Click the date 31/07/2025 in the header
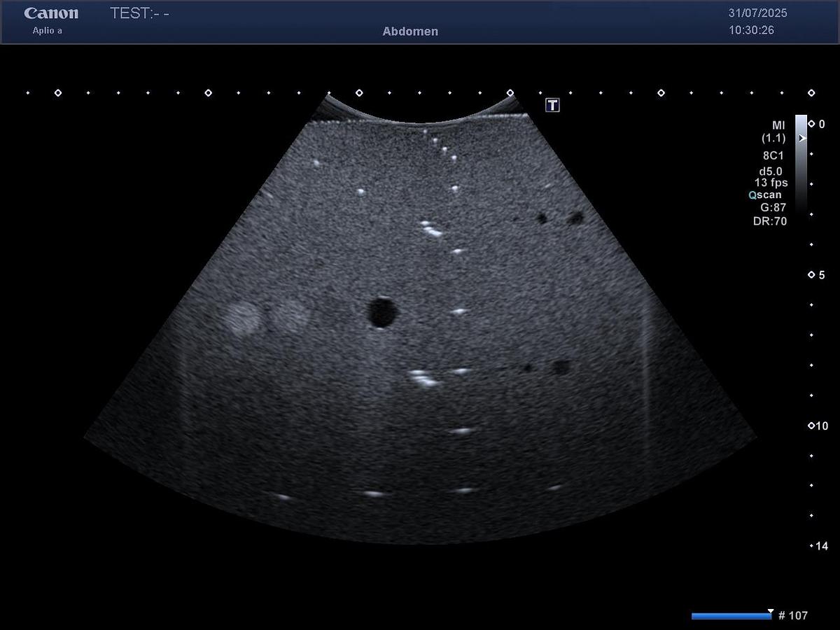 pos(757,13)
